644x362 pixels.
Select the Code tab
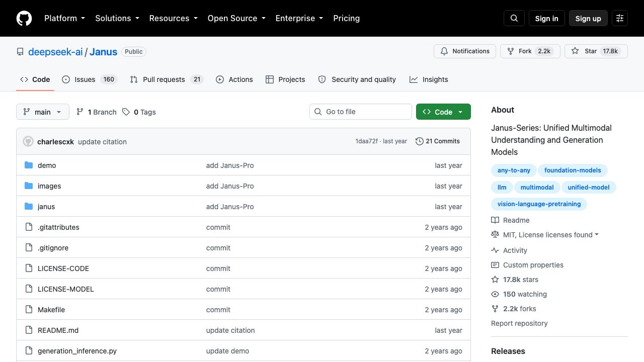35,79
